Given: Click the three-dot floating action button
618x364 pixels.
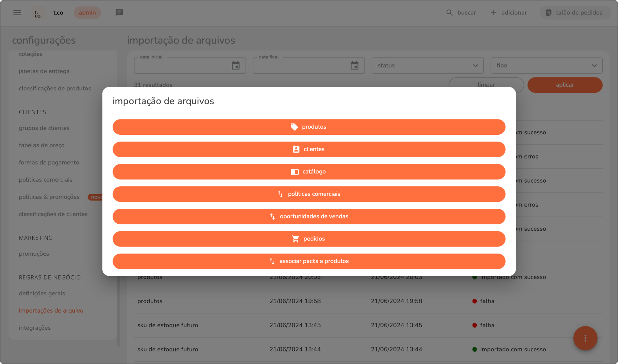Looking at the screenshot, I should coord(585,338).
